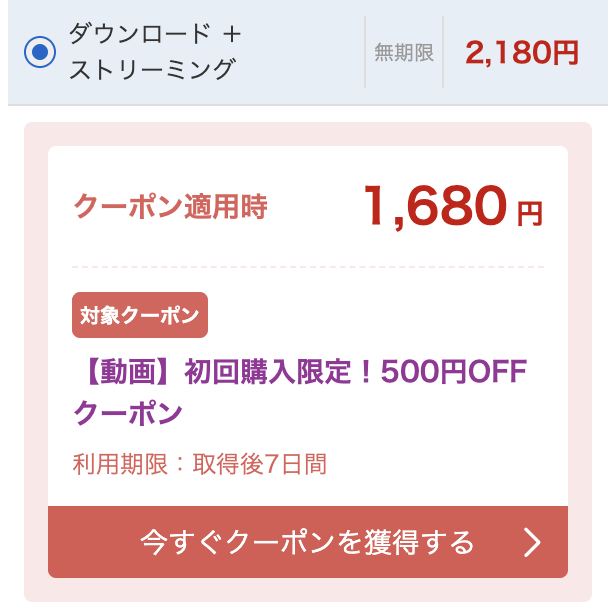Click the ダウンロード ＋ text on the option row
Screen dimensions: 616x614
coord(155,34)
